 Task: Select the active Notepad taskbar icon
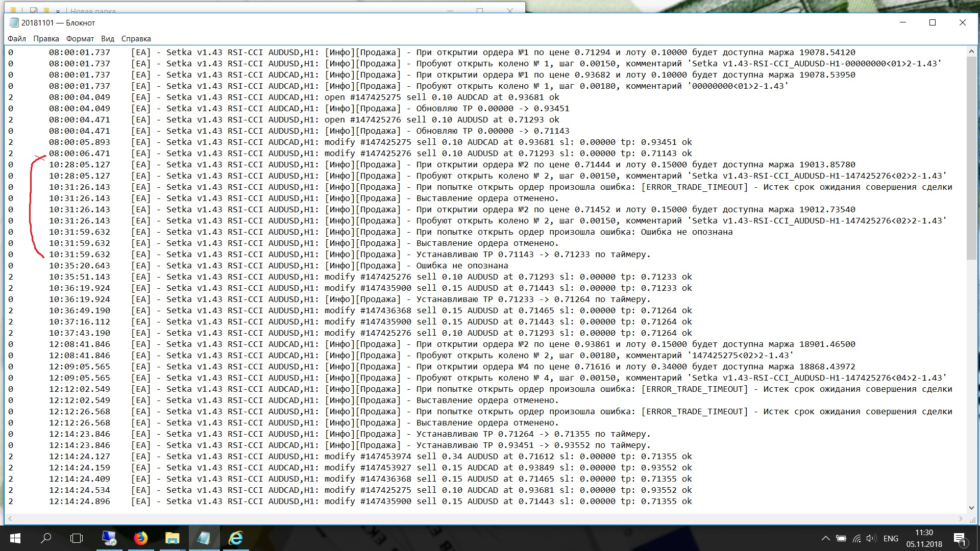tap(204, 538)
